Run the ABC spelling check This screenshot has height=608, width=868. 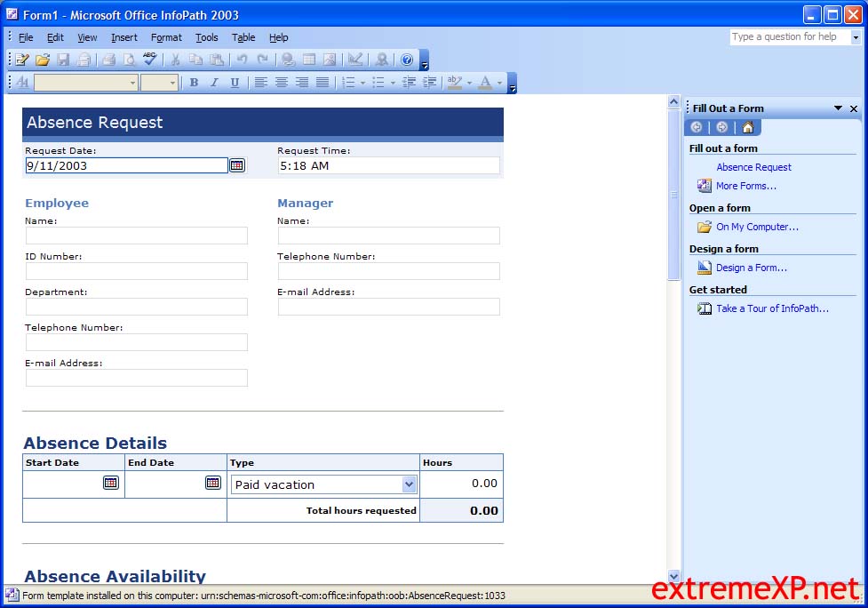click(x=149, y=59)
